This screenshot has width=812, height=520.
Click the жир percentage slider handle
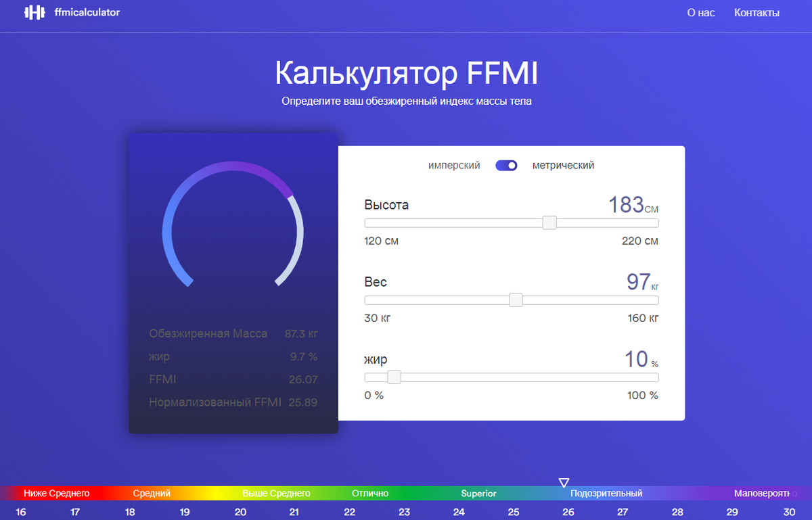[394, 377]
